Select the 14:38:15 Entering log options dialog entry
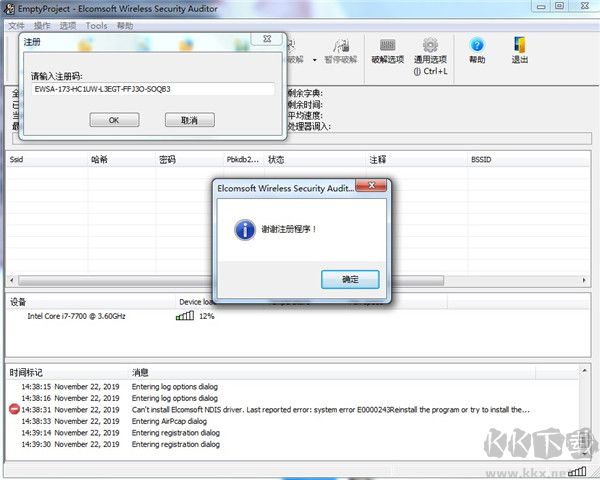The image size is (600, 480). click(x=293, y=387)
